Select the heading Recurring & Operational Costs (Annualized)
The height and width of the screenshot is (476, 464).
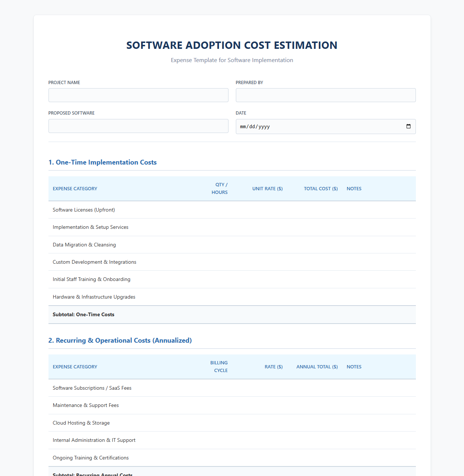(120, 340)
